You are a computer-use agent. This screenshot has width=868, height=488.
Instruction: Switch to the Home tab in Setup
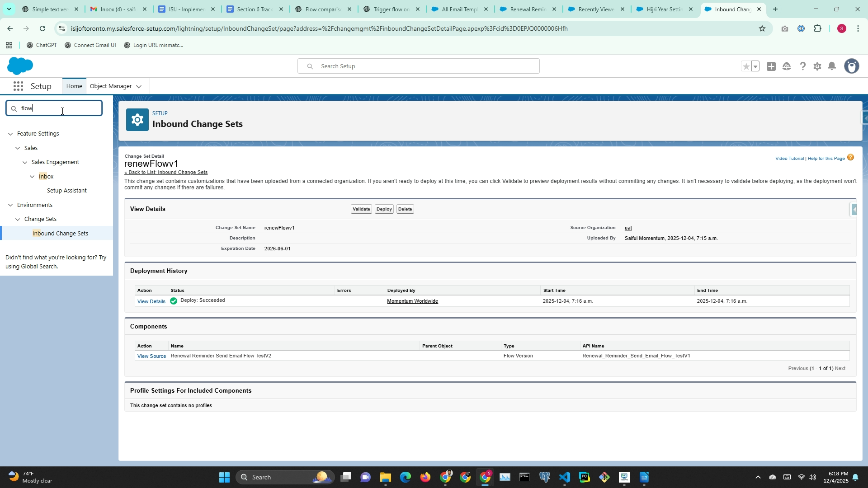tap(74, 86)
